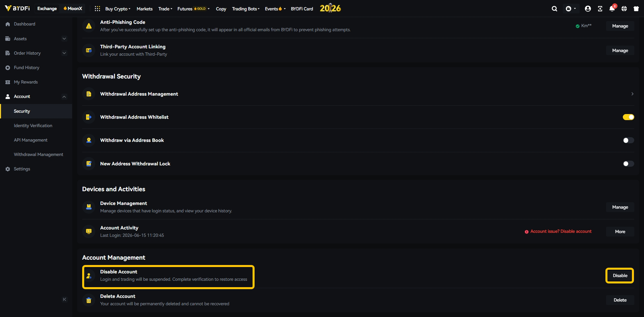Select API Management in sidebar
Viewport: 644px width, 317px height.
(x=31, y=140)
